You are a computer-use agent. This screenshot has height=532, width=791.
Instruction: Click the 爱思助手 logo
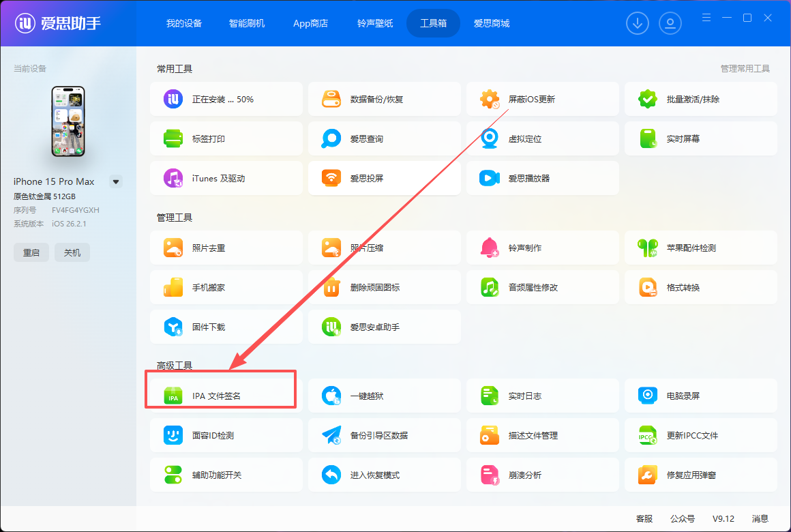(58, 23)
